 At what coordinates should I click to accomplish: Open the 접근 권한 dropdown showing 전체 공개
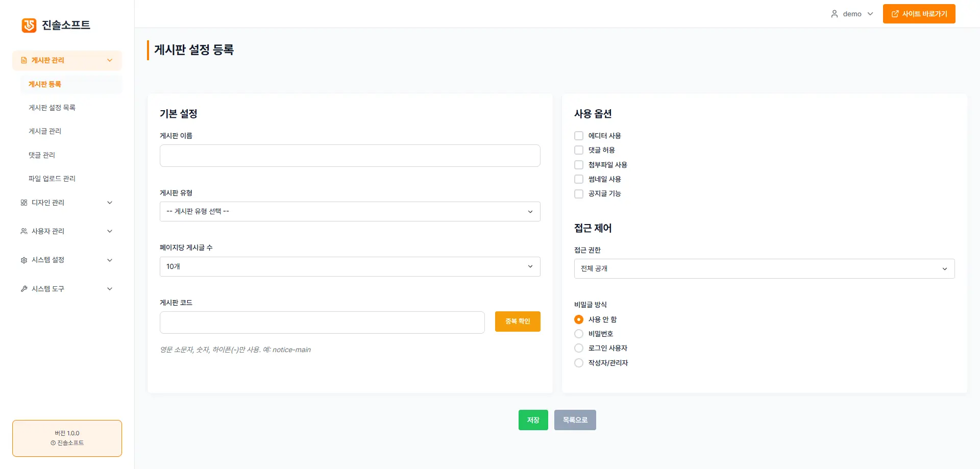(764, 268)
